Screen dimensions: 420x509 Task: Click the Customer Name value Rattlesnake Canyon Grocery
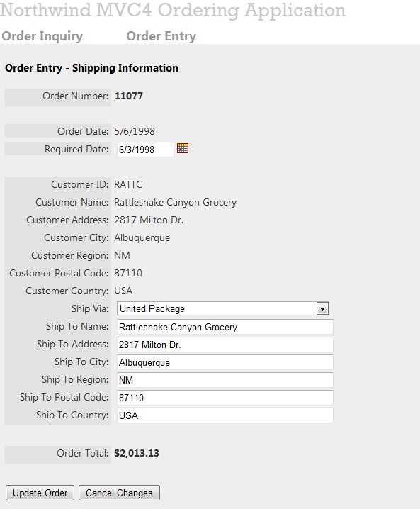pyautogui.click(x=175, y=203)
